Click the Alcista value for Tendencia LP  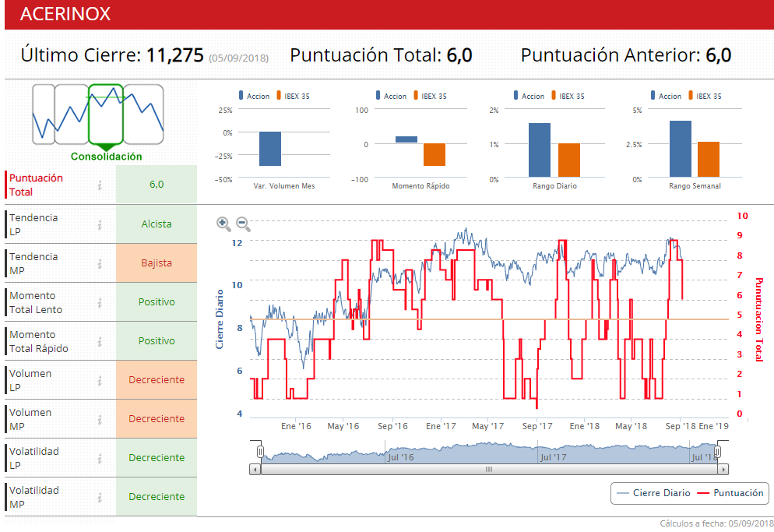pos(157,224)
